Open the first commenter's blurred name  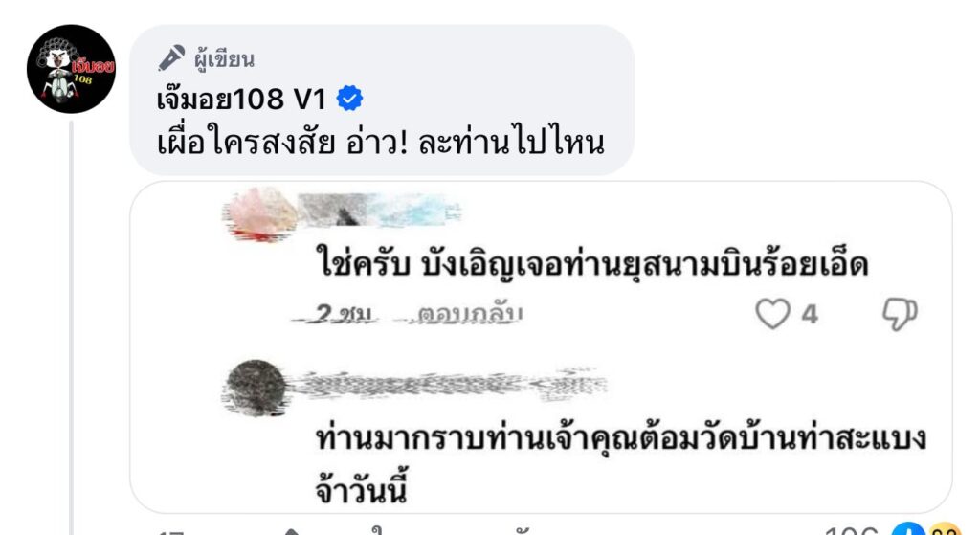380,210
